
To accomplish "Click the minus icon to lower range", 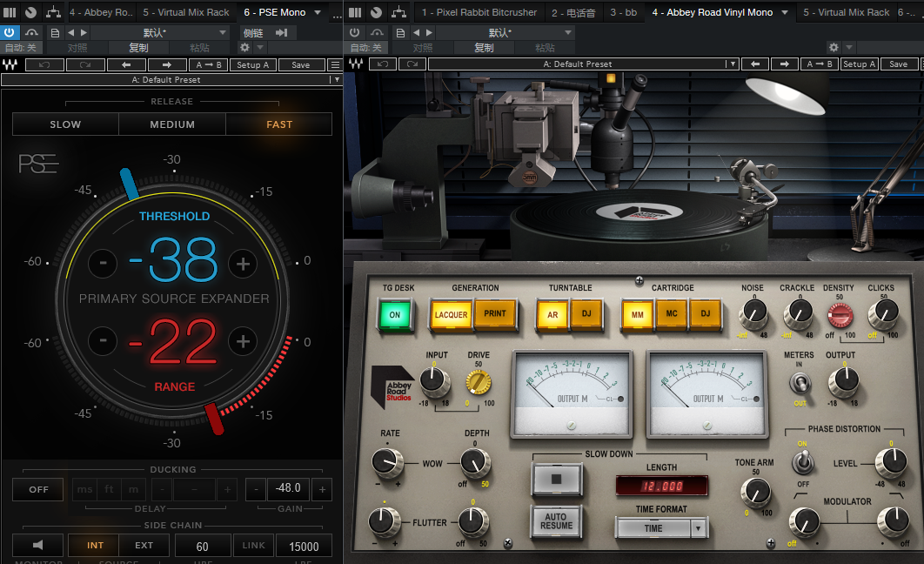I will (103, 341).
